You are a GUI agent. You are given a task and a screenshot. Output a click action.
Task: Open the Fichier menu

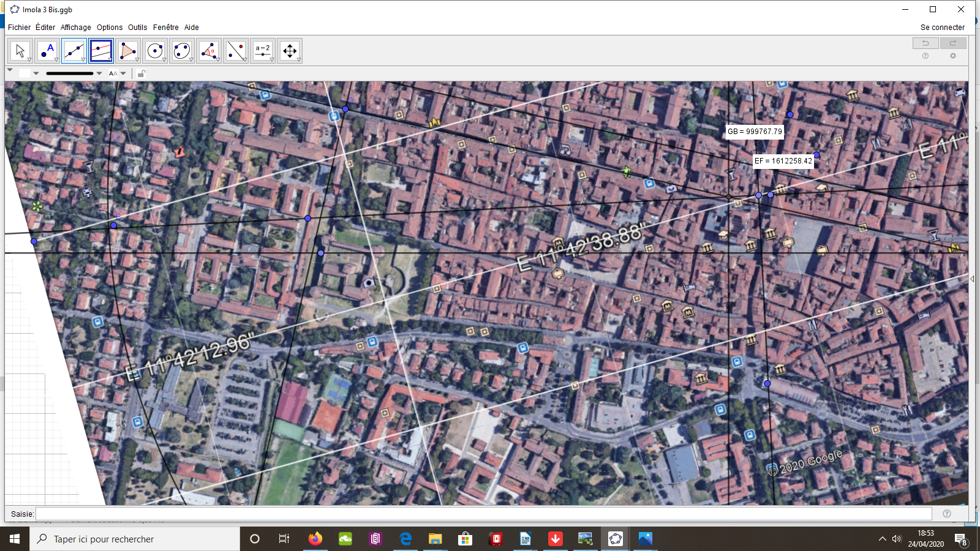coord(19,28)
